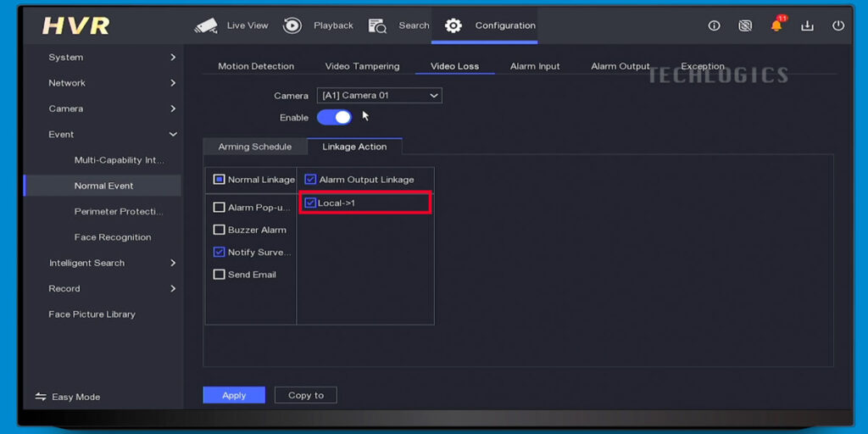Open the Arming Schedule tab
Screen dimensions: 868x434
[x=254, y=147]
